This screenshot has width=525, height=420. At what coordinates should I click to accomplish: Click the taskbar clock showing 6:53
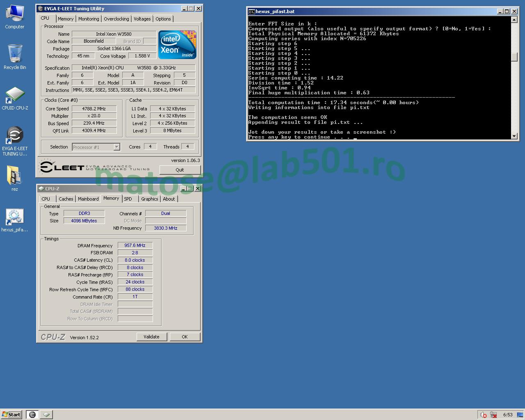click(508, 415)
